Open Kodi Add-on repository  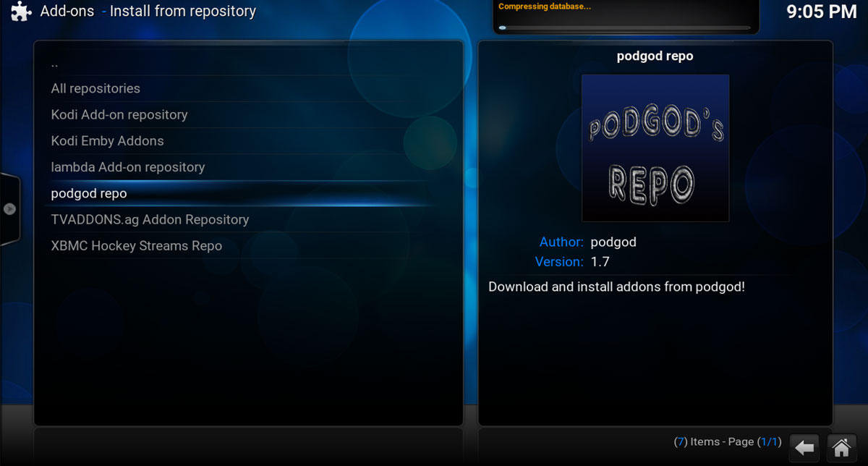(248, 114)
